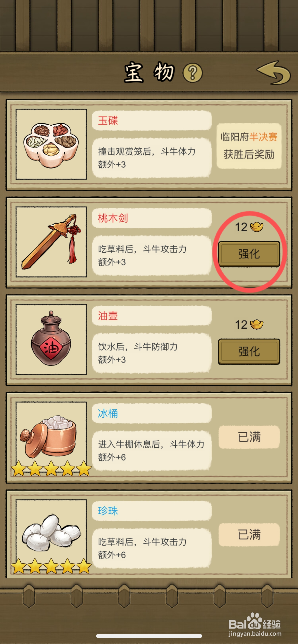The height and width of the screenshot is (644, 298).
Task: Tap the gold ingot icon above 桃木剑 强化
Action: coord(257,227)
